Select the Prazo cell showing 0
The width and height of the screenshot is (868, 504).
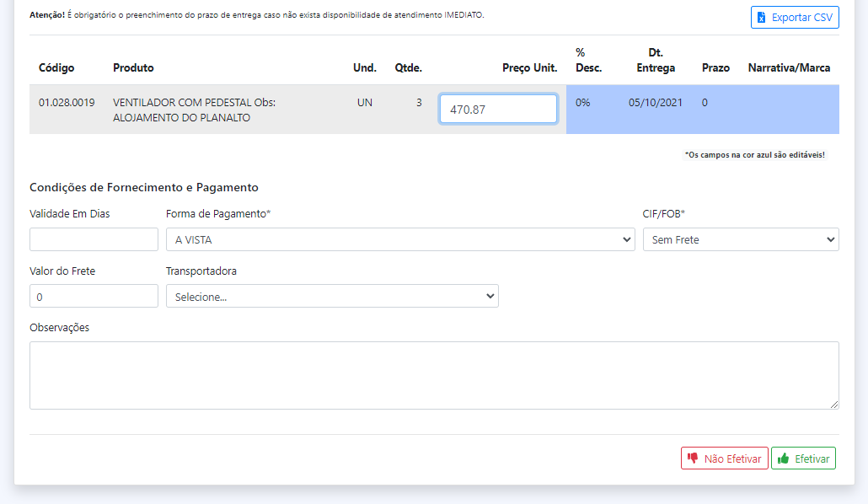point(705,103)
